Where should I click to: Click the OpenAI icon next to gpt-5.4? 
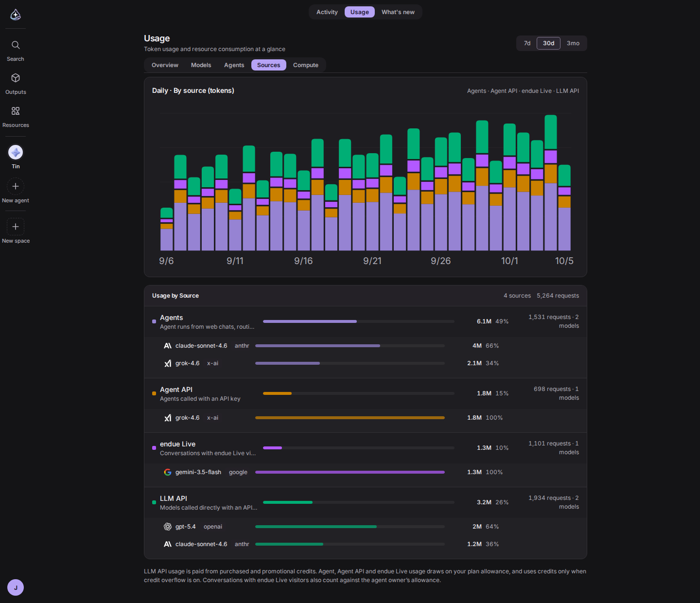point(168,527)
